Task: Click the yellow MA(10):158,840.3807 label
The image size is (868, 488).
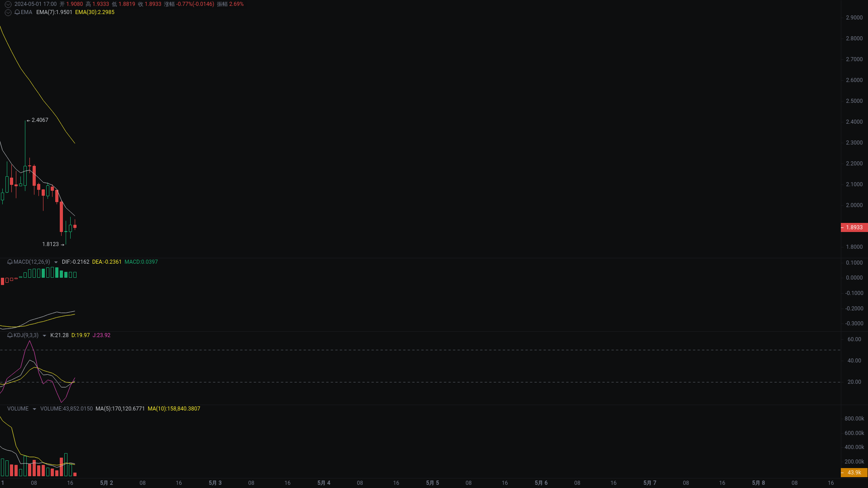Action: 174,408
